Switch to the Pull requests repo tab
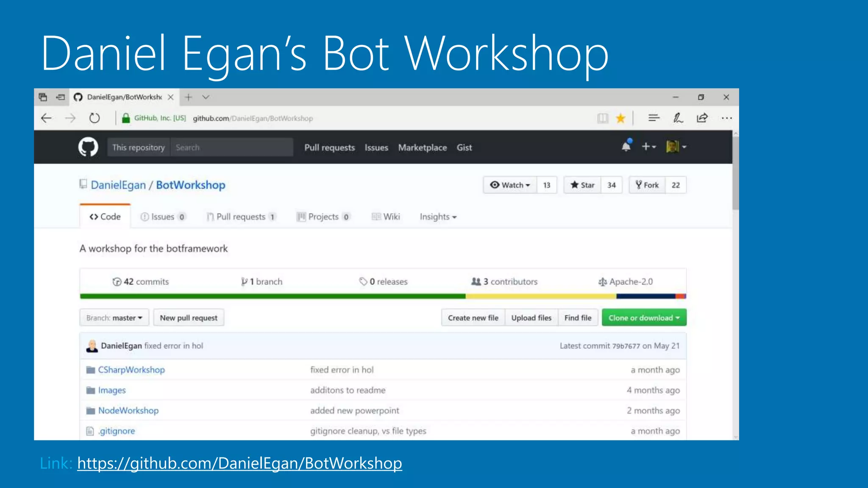This screenshot has width=868, height=488. [242, 217]
